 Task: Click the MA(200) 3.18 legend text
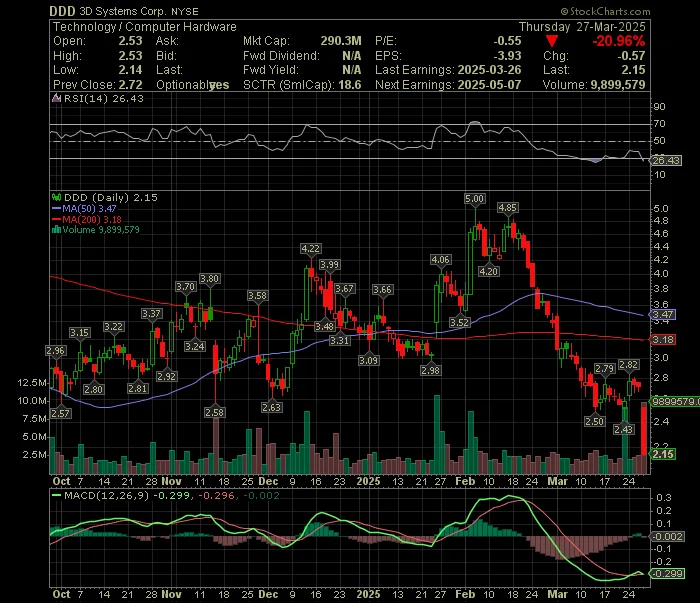click(92, 220)
